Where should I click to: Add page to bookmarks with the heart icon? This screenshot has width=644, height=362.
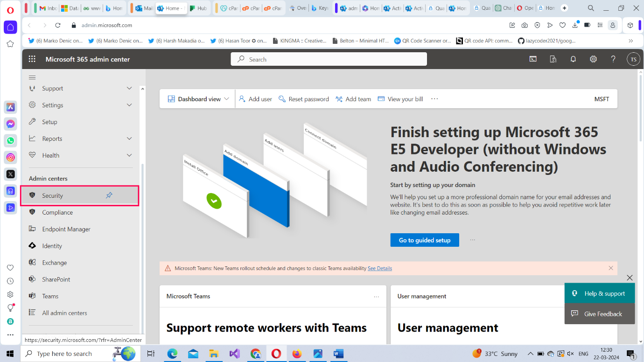point(562,25)
